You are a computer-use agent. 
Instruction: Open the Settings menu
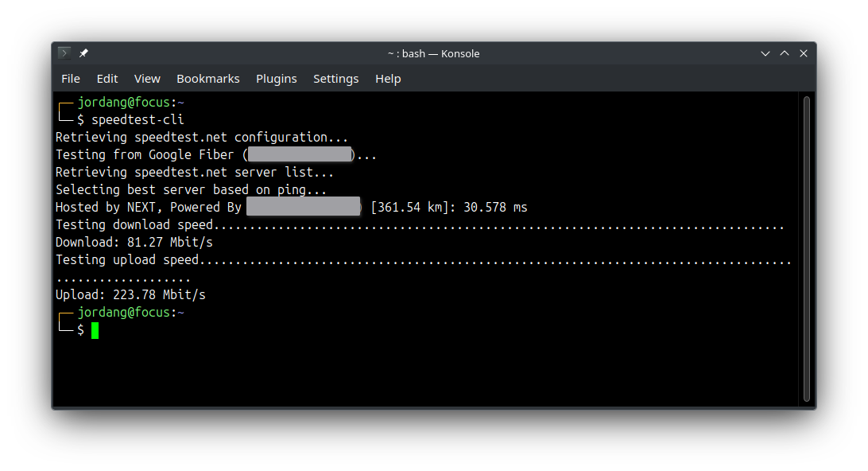[x=335, y=79]
